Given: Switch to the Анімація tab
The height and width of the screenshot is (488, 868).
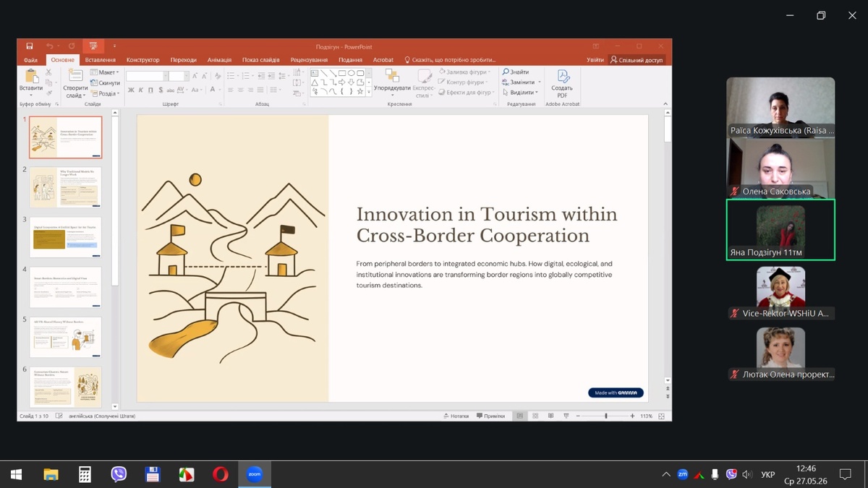Looking at the screenshot, I should (x=219, y=60).
